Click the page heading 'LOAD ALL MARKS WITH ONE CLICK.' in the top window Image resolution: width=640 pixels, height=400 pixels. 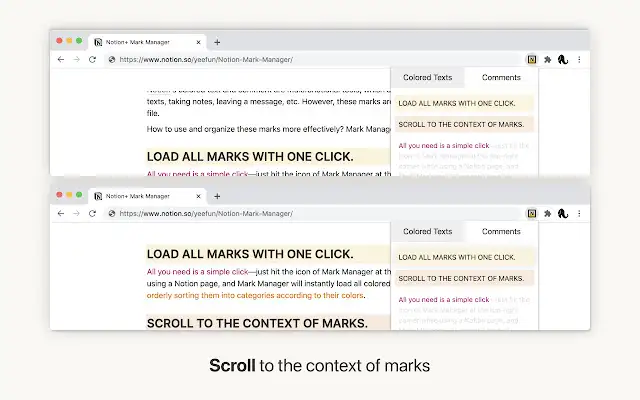[x=250, y=157]
